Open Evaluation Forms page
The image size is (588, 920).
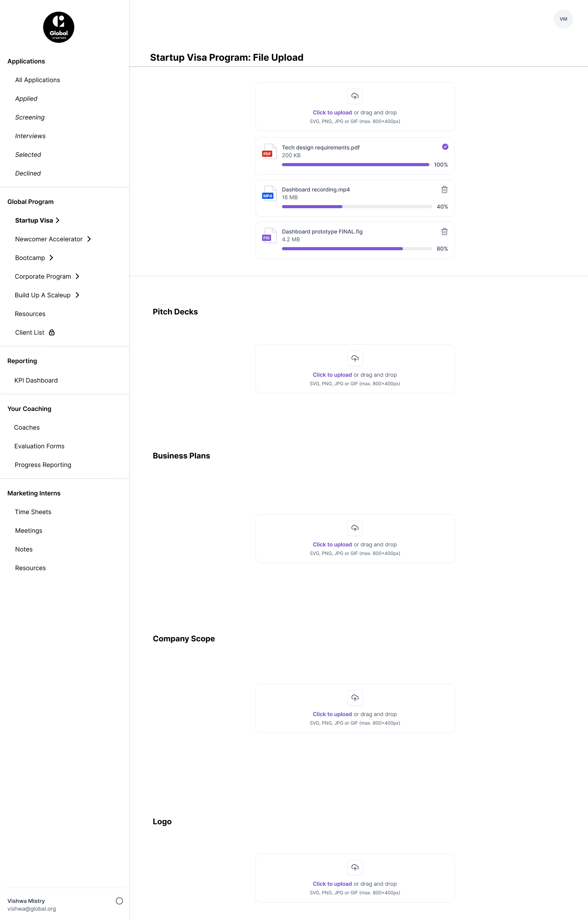pyautogui.click(x=39, y=446)
